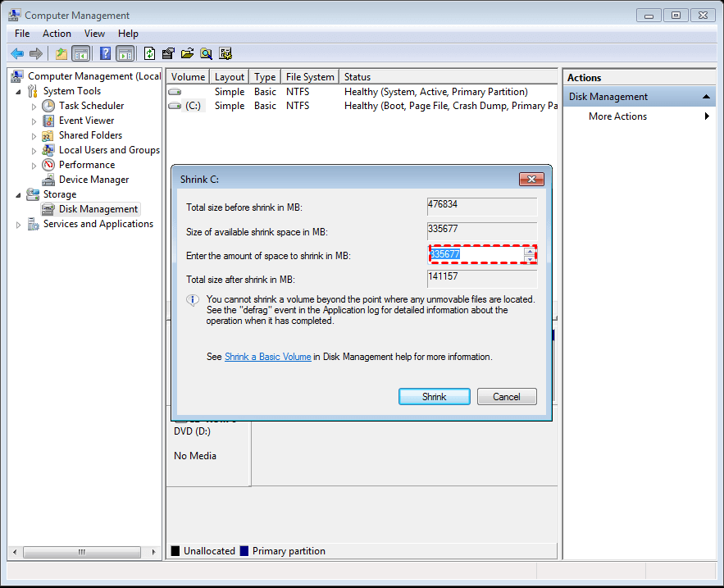Click the Up one level folder icon
724x588 pixels.
click(61, 53)
